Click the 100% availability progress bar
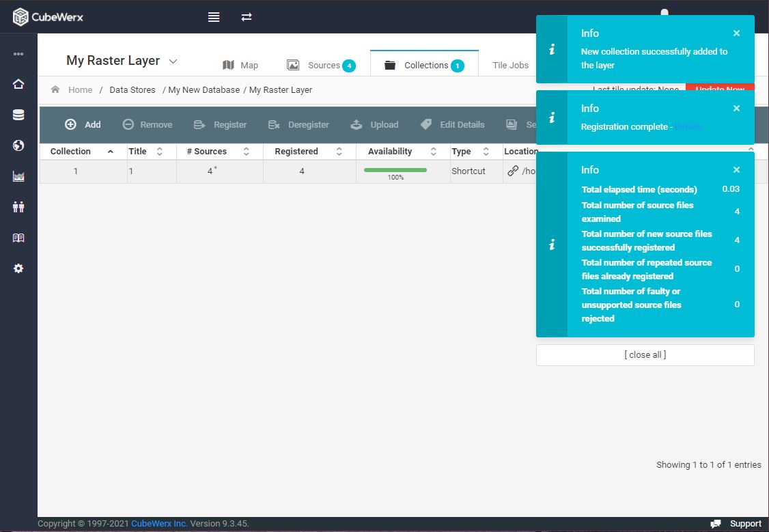Screen dimensions: 769x532 coord(395,170)
